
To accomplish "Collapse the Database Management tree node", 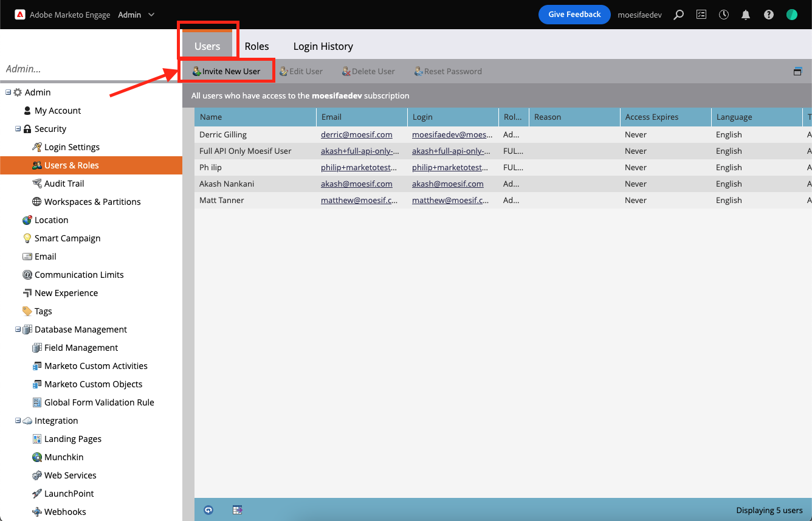I will coord(18,330).
